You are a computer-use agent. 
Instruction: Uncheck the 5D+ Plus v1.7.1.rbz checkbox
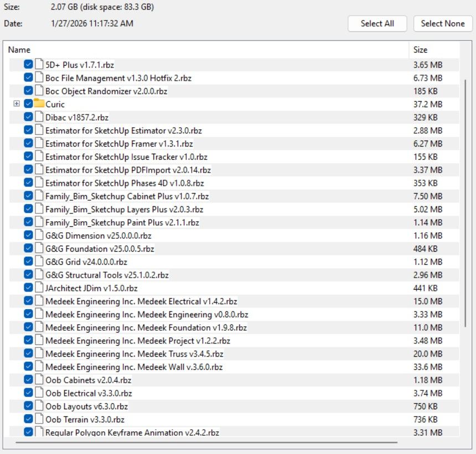[28, 64]
